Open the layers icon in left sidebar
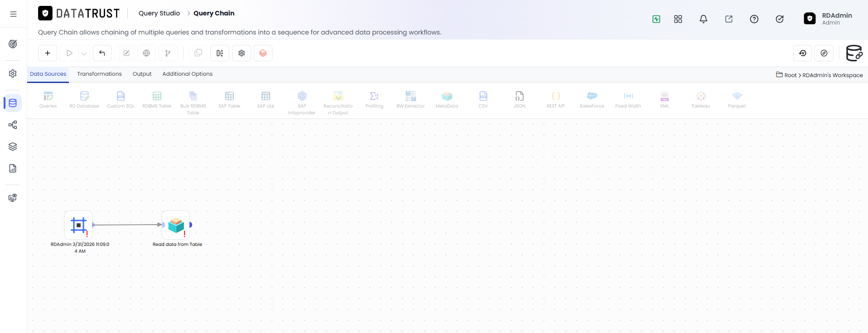868x333 pixels. point(13,147)
